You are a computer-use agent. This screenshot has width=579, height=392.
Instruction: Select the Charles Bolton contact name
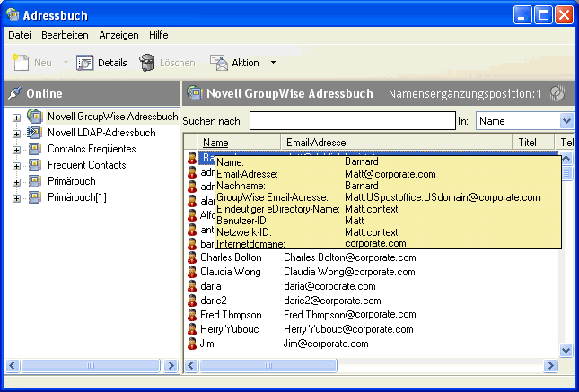click(231, 257)
